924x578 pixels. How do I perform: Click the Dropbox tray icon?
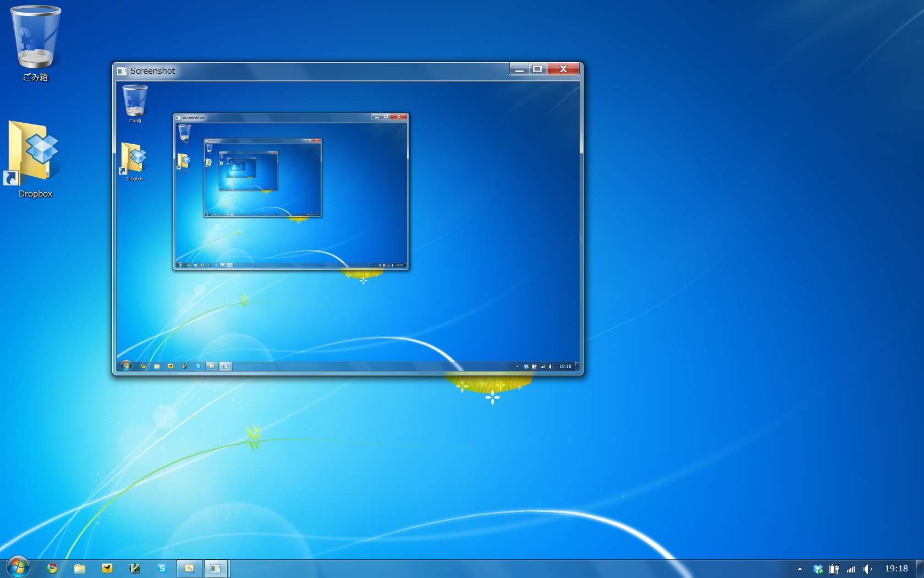click(x=818, y=569)
